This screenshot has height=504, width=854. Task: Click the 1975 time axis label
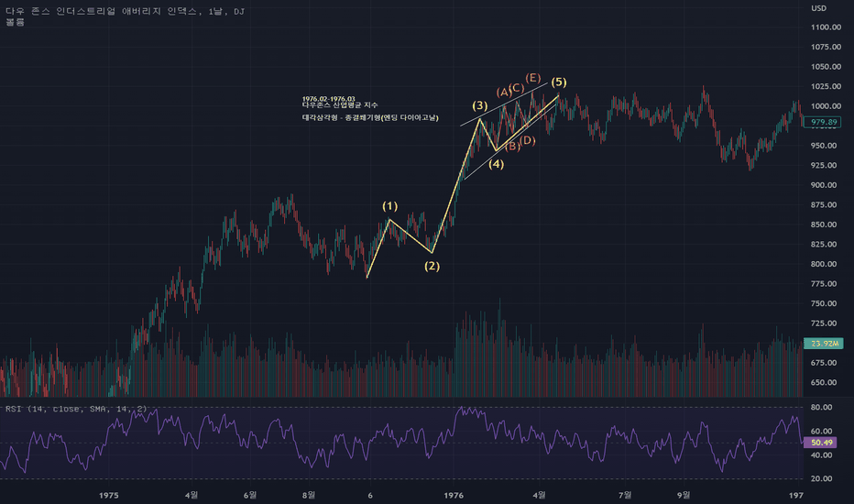click(x=109, y=495)
